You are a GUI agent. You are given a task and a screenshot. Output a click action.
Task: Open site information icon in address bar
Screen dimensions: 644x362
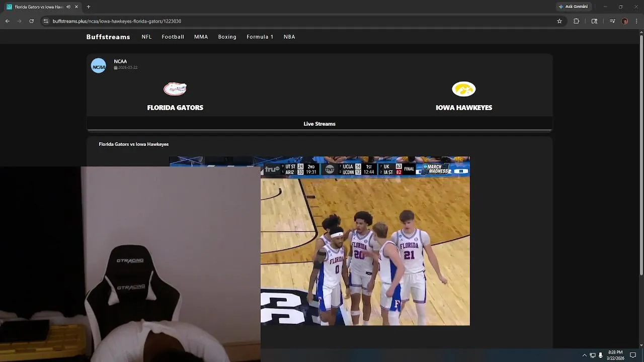[x=46, y=21]
